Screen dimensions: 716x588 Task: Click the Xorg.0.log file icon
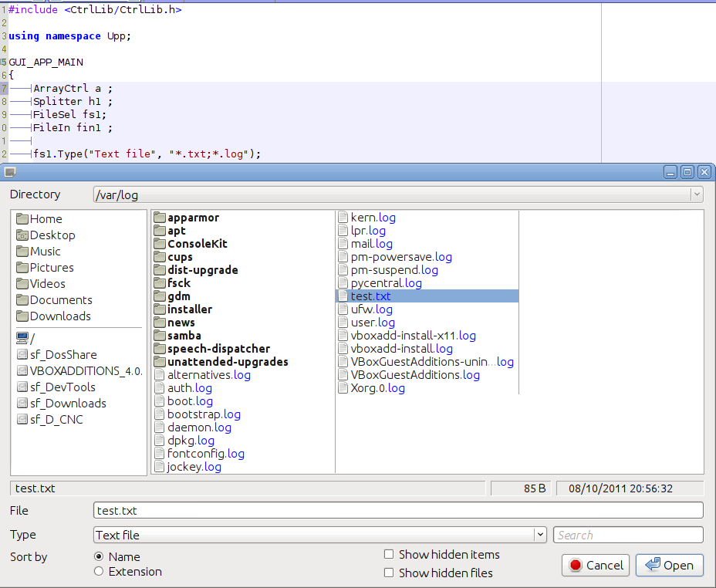tap(343, 388)
